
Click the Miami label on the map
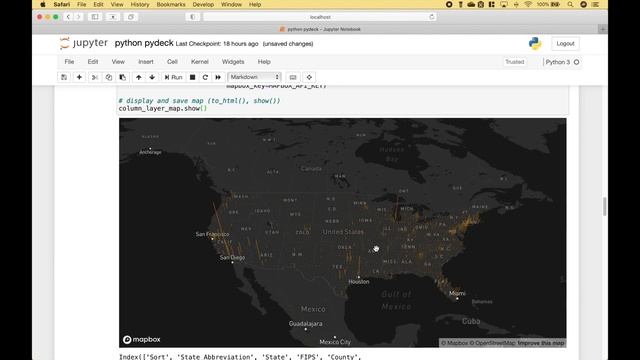coord(457,293)
